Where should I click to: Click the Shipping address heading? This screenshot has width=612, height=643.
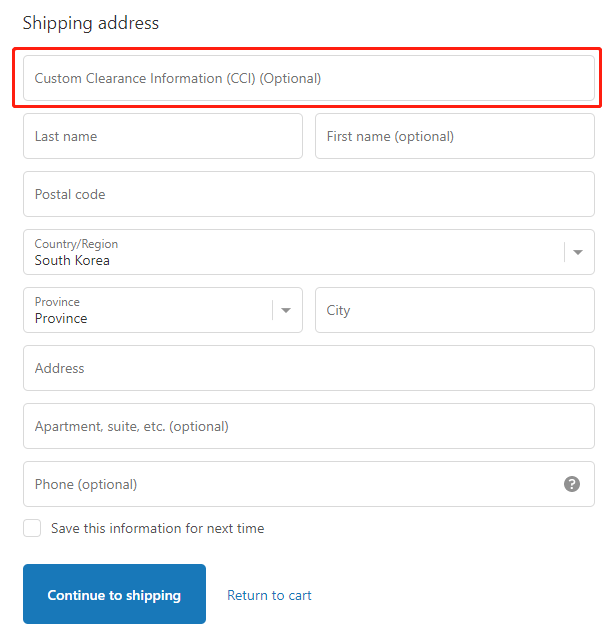91,23
